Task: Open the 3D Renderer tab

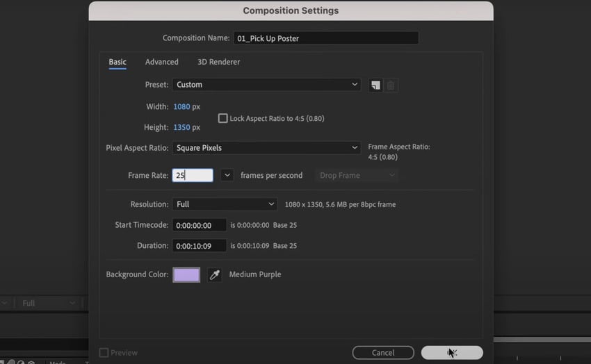Action: coord(218,62)
